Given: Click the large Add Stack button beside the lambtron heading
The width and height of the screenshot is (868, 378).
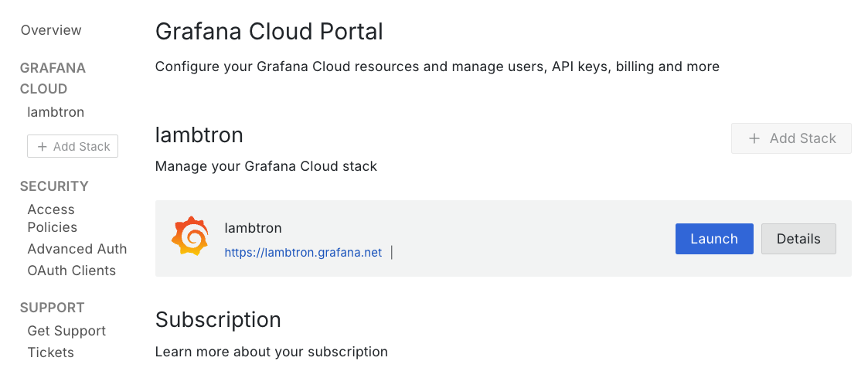Looking at the screenshot, I should (x=791, y=138).
